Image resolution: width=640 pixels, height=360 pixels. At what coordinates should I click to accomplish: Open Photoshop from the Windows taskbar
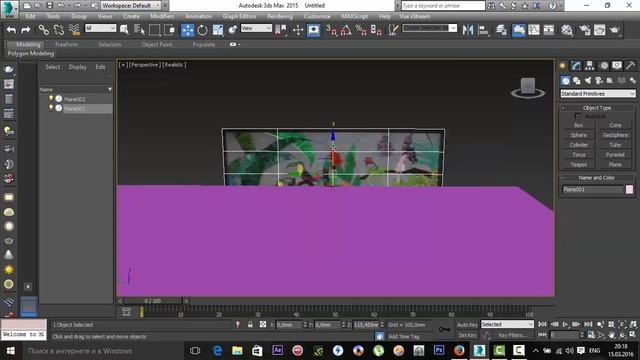point(439,350)
